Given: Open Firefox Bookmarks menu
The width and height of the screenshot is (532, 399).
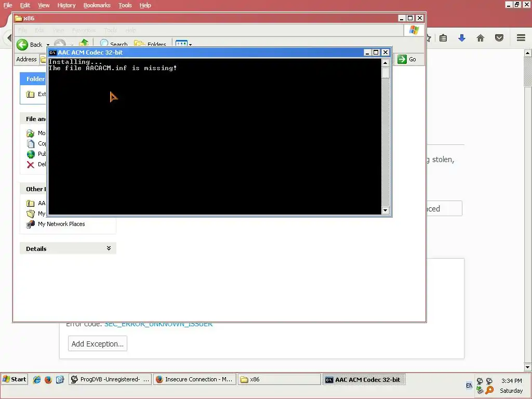Looking at the screenshot, I should coord(97,5).
